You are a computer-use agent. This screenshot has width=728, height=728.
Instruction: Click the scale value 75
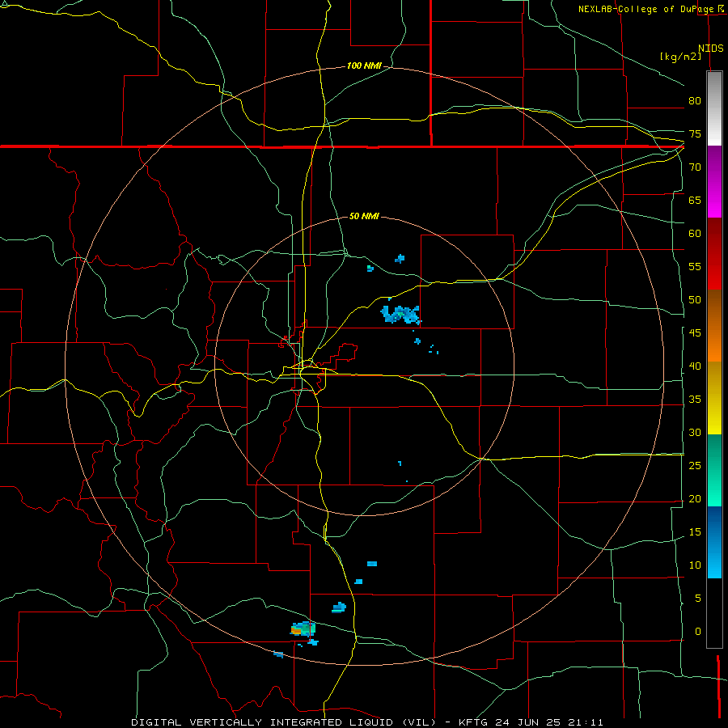pyautogui.click(x=695, y=133)
